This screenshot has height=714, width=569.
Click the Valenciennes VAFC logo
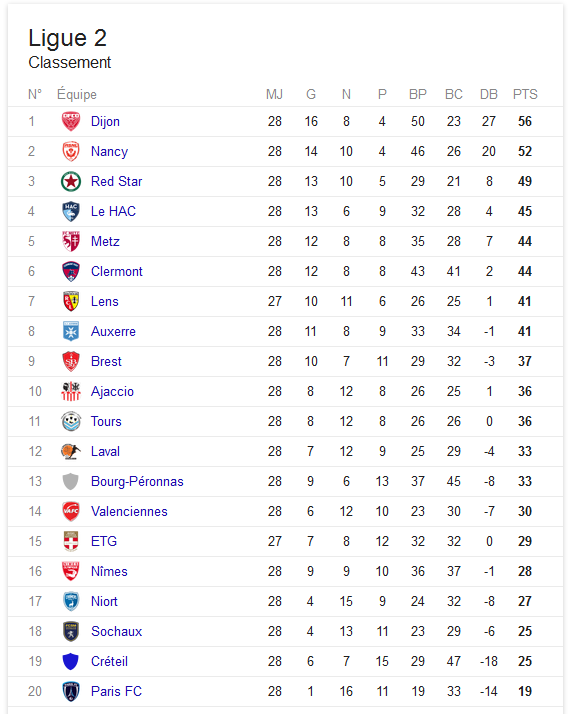tap(71, 511)
